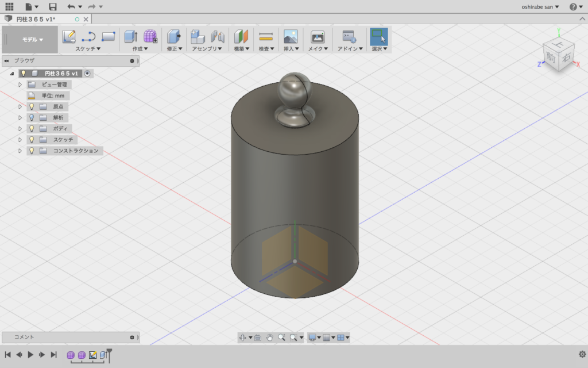Select the Create Form tool
This screenshot has width=588, height=368.
pyautogui.click(x=150, y=36)
